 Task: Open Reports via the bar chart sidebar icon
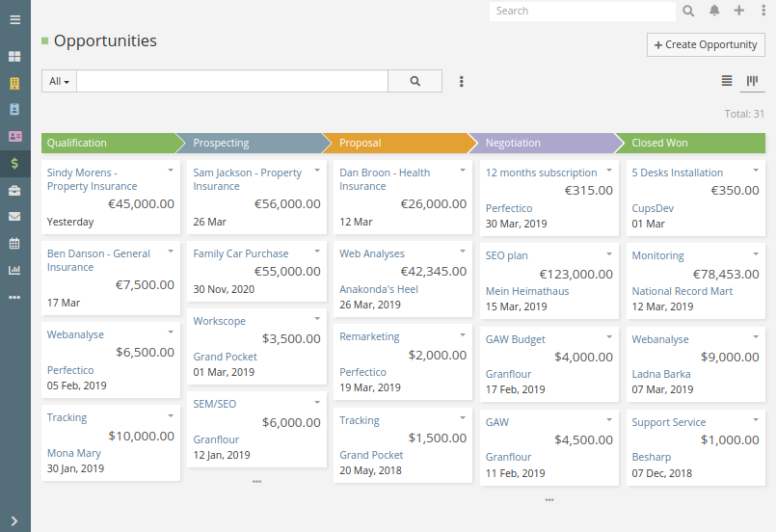(14, 270)
